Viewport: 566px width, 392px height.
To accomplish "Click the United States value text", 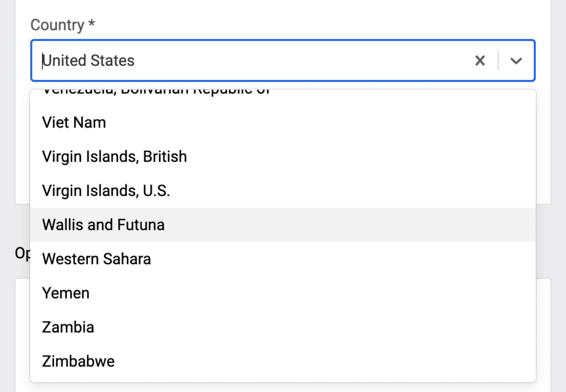I will point(89,61).
